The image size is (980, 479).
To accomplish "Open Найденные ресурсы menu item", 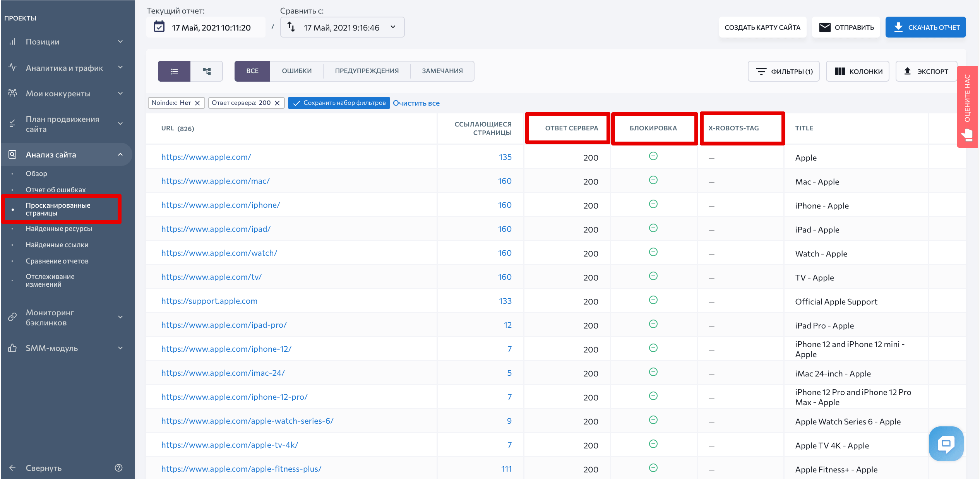I will (x=59, y=229).
